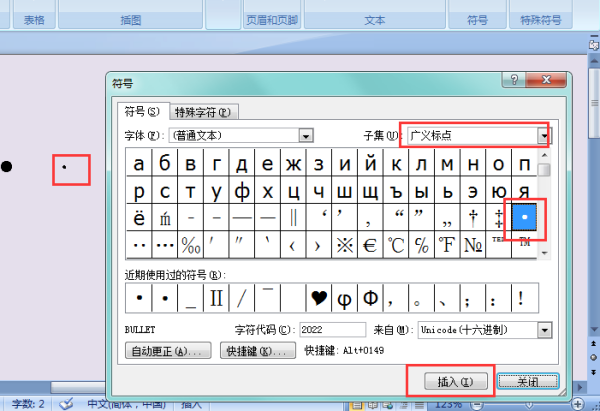Select the Cyrillic ф character in grid

(242, 190)
